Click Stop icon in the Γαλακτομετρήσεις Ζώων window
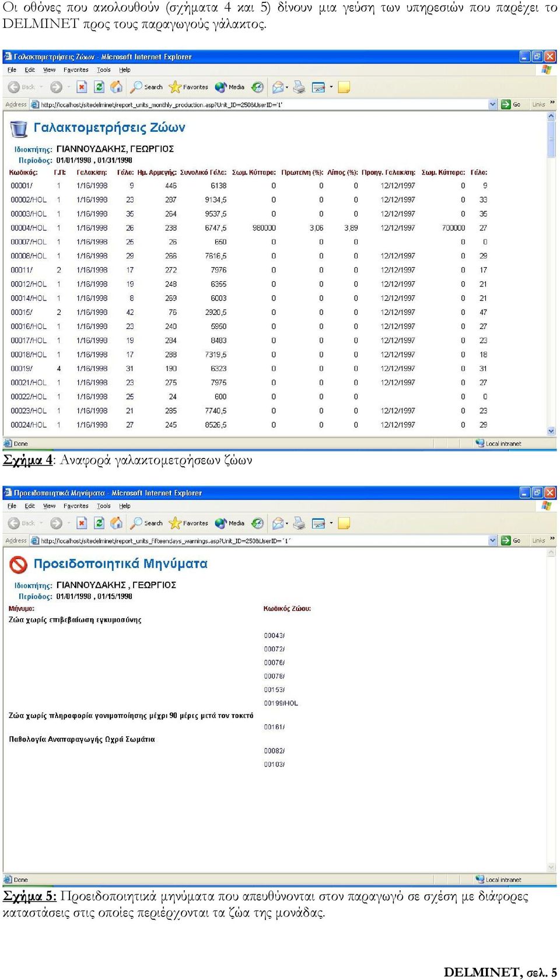Screen dimensions: 560x980 (x=82, y=87)
